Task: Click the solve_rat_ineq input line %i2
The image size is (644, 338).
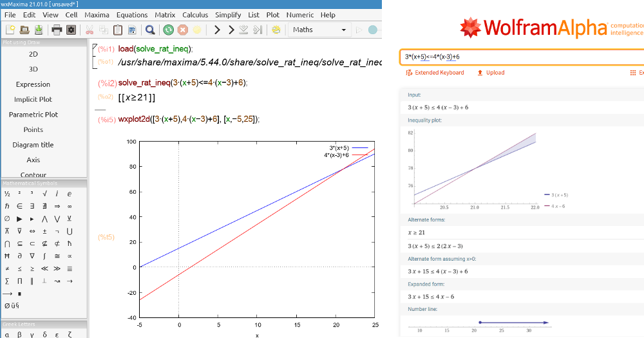Action: click(183, 82)
